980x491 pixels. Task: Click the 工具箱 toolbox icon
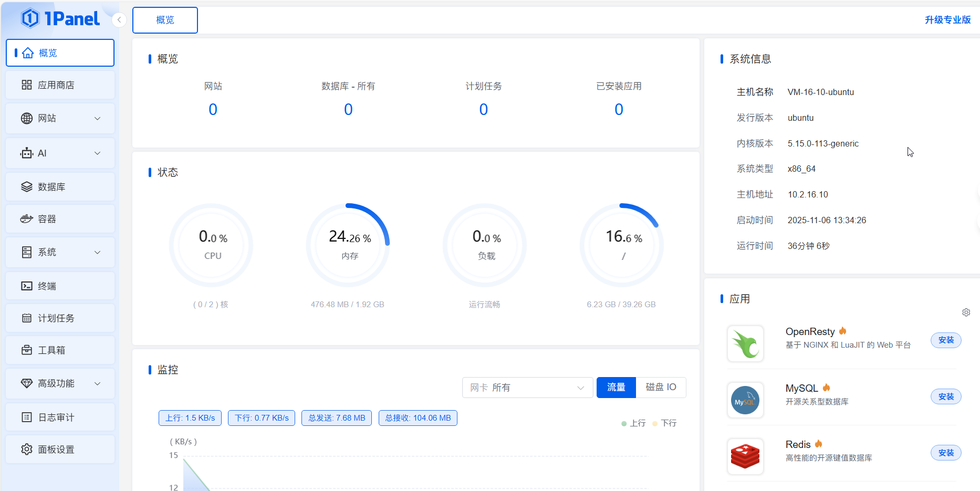pos(27,350)
